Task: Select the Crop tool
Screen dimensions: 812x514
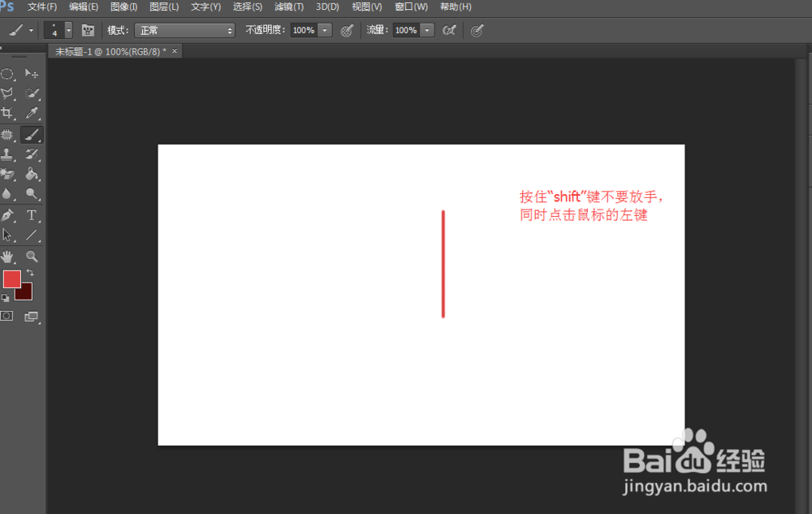Action: tap(7, 113)
